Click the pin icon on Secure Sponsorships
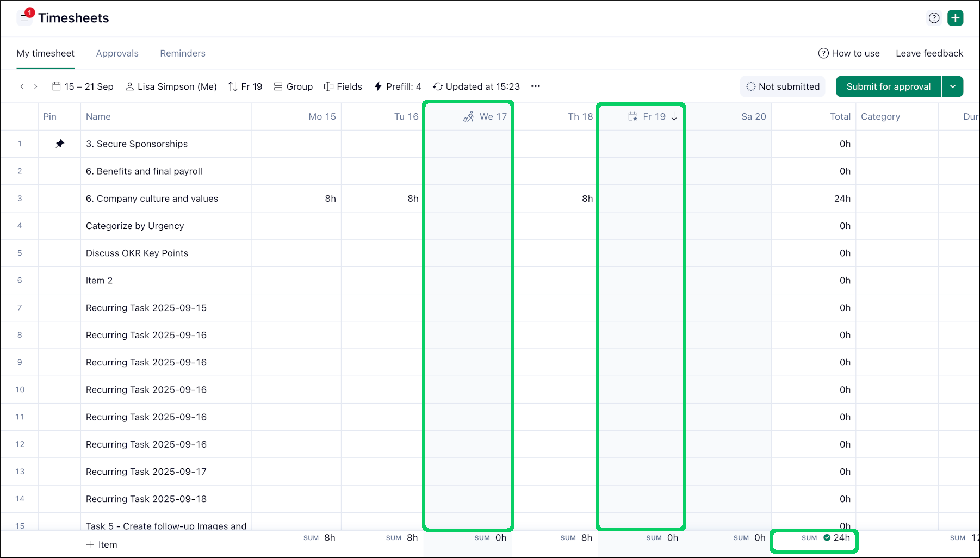Image resolution: width=980 pixels, height=558 pixels. coord(60,144)
